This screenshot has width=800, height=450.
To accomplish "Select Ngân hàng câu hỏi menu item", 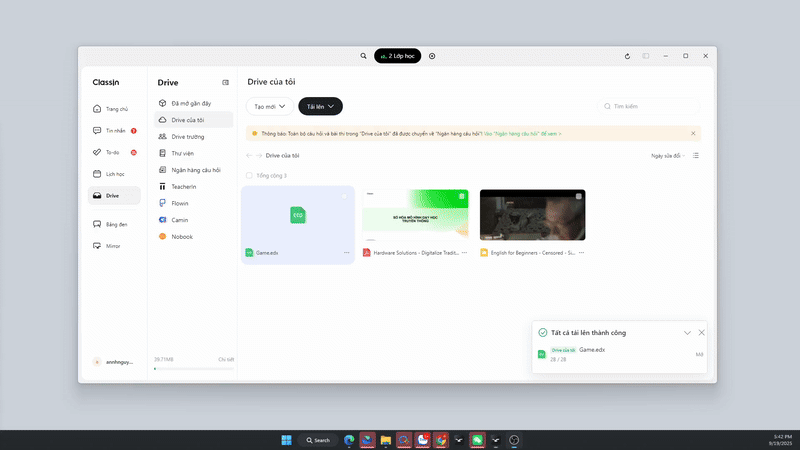I will pyautogui.click(x=193, y=170).
